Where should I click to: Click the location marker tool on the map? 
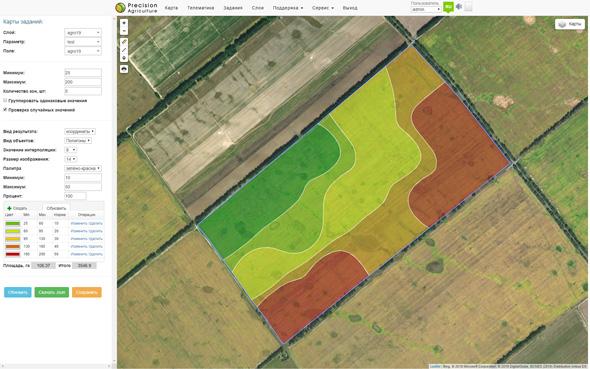point(124,58)
